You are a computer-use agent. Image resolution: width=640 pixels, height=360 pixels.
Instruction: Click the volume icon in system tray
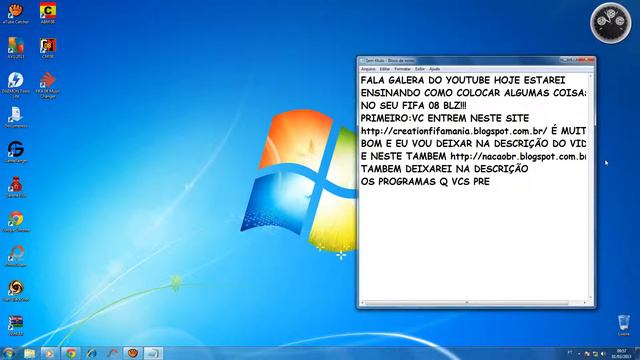(x=603, y=354)
